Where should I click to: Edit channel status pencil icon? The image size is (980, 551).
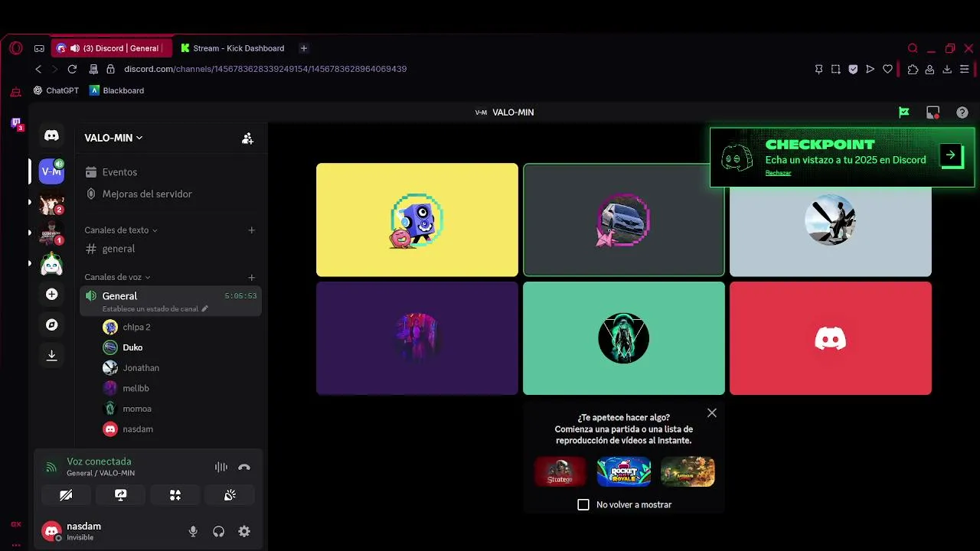click(x=204, y=308)
